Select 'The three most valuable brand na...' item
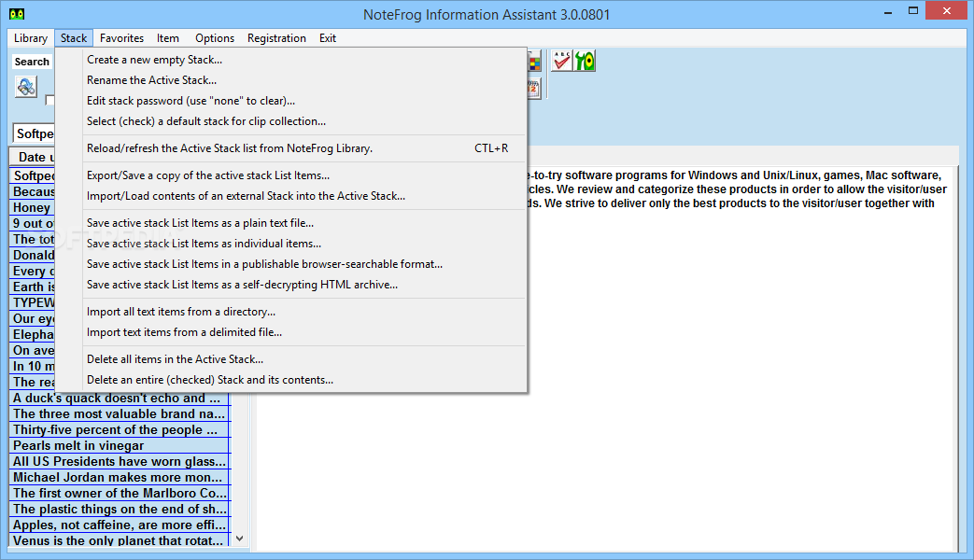This screenshot has height=560, width=974. [x=120, y=414]
